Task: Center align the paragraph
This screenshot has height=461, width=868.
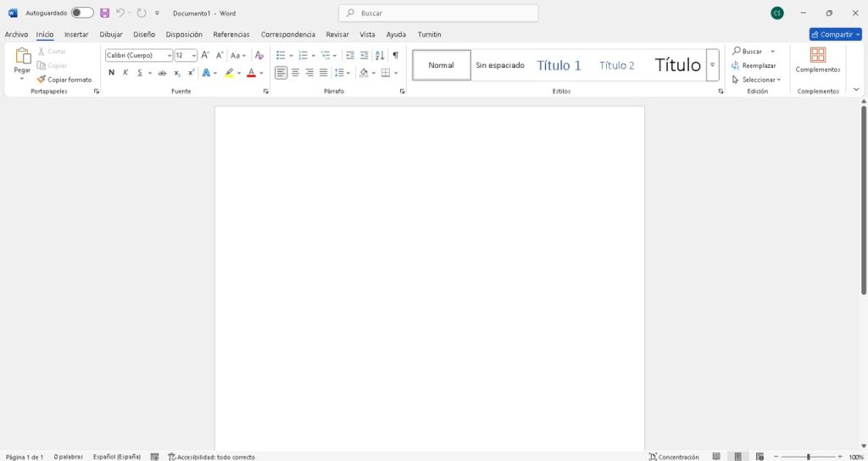Action: [295, 73]
